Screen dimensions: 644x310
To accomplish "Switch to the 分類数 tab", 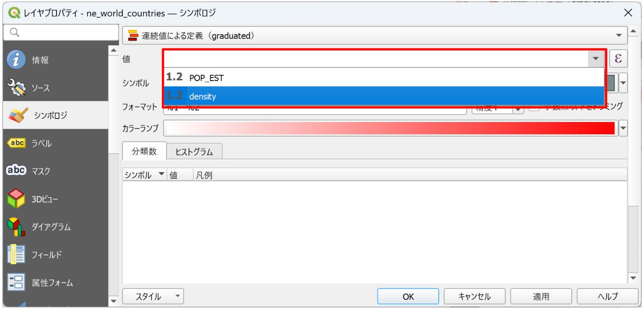I will pyautogui.click(x=144, y=151).
